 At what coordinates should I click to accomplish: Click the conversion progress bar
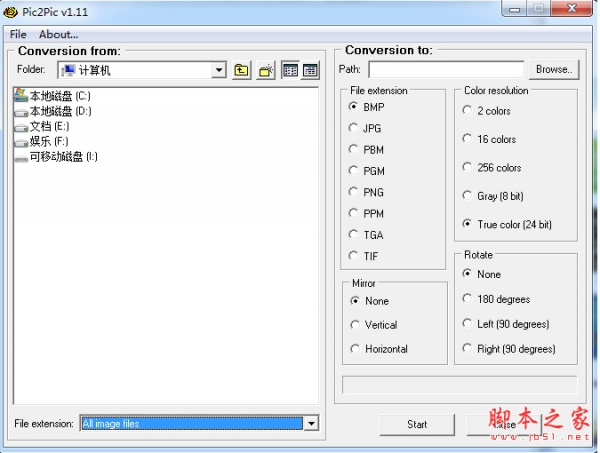(x=460, y=385)
